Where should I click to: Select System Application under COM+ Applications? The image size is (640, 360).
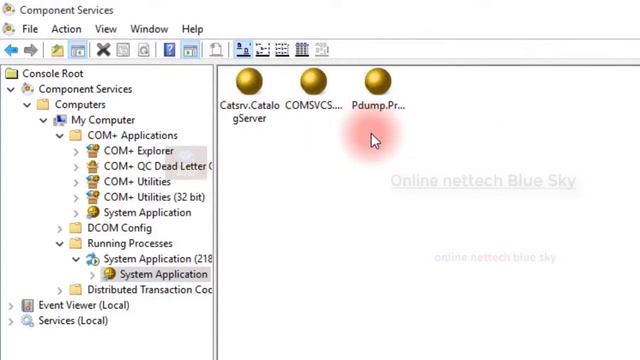[147, 213]
